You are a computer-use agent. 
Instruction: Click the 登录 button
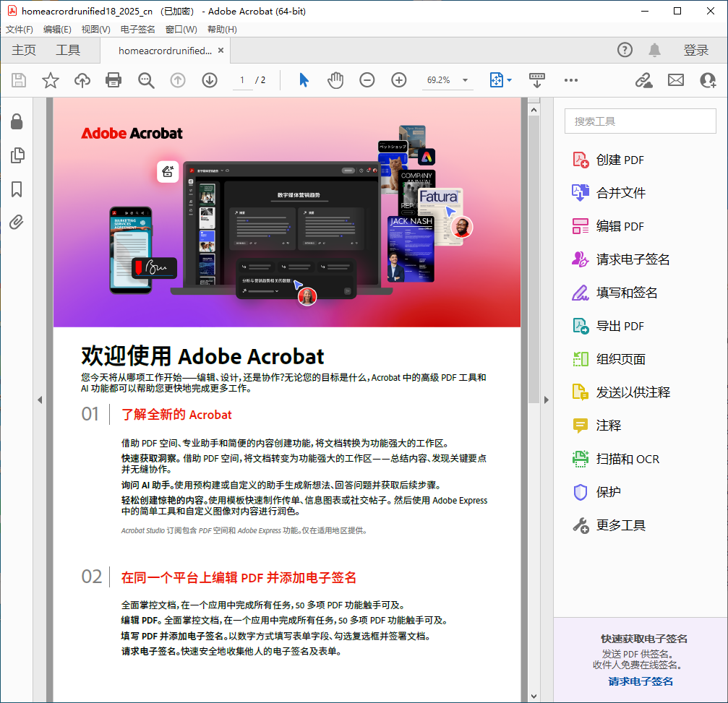[x=695, y=50]
